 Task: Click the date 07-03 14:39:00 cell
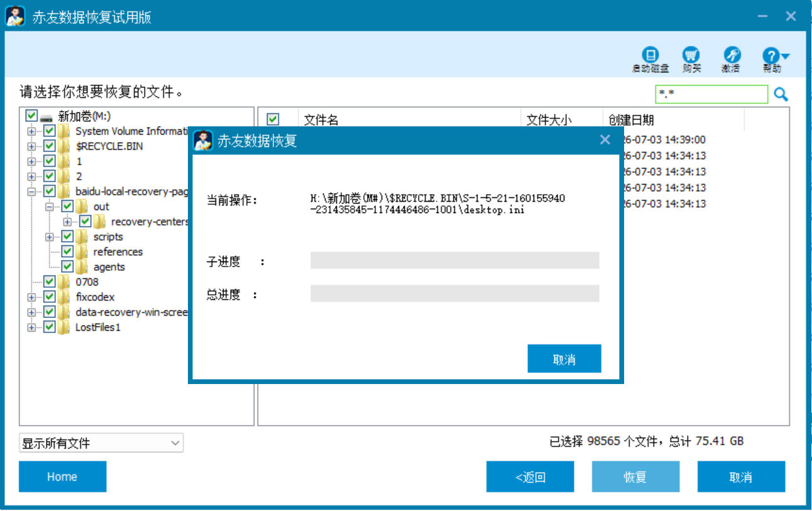click(x=664, y=140)
